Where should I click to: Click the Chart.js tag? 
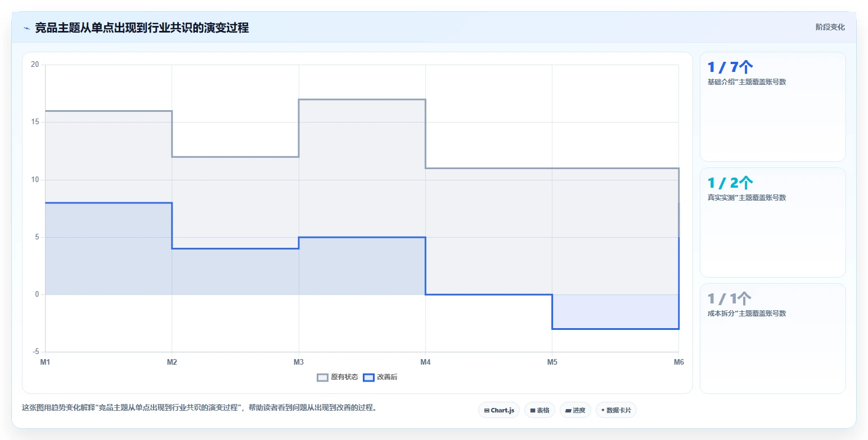499,410
